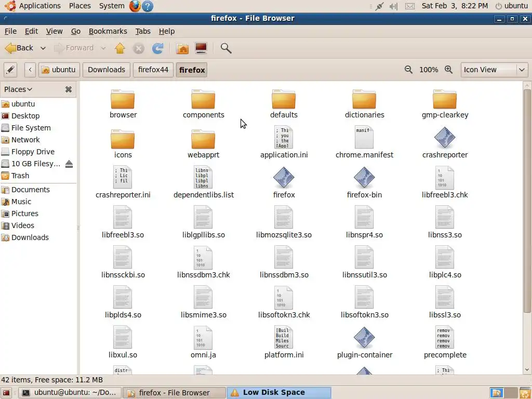Click the Zoom Out magnifier icon

coord(408,70)
